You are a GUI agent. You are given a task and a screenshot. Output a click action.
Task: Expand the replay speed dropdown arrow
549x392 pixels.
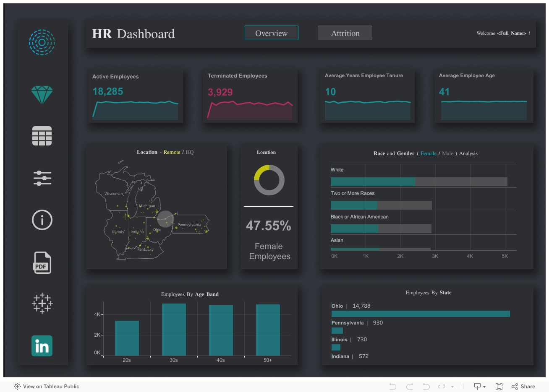tap(452, 386)
